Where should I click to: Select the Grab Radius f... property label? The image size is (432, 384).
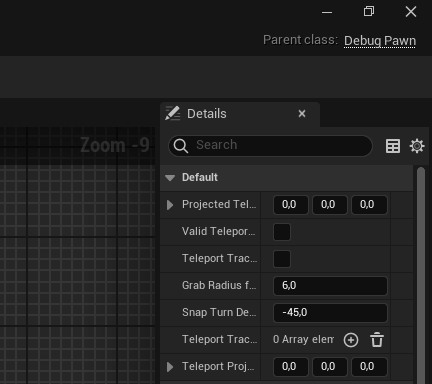point(219,286)
